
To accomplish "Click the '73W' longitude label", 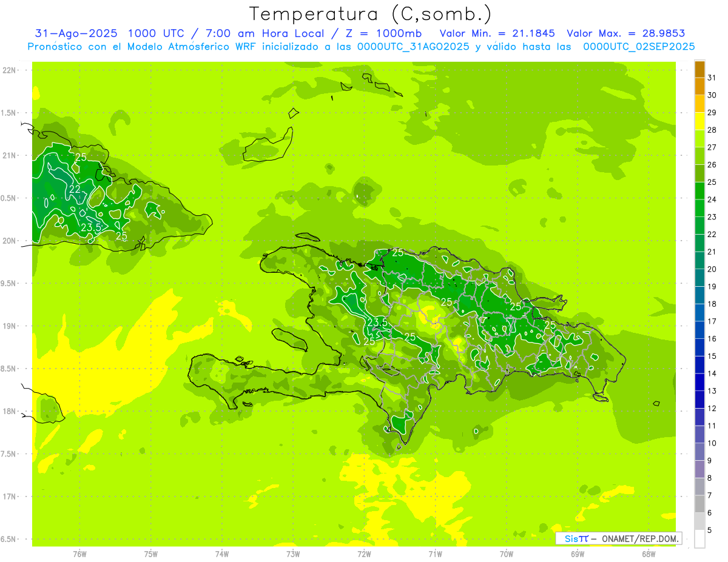I will coord(293,554).
